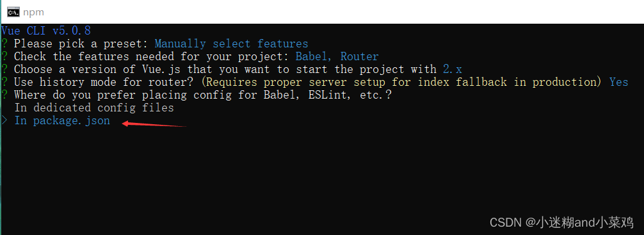The image size is (644, 235).
Task: Click green question mark before 'Use history mode'
Action: click(x=4, y=82)
